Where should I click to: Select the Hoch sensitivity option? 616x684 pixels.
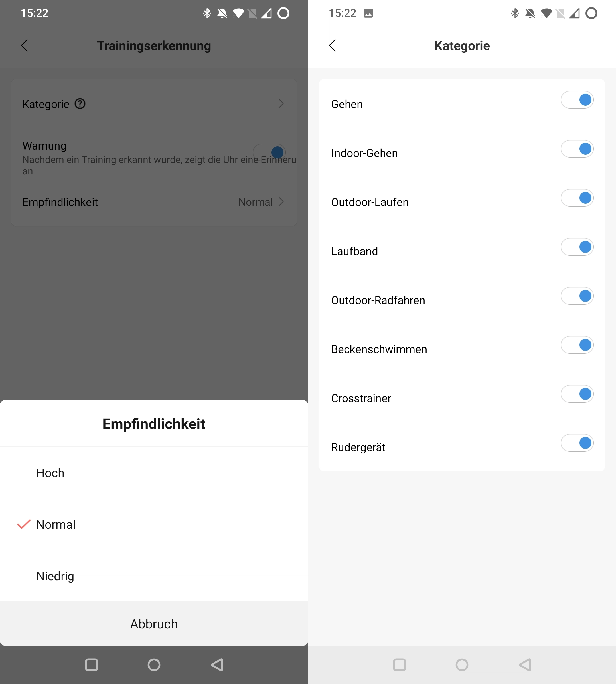[154, 473]
